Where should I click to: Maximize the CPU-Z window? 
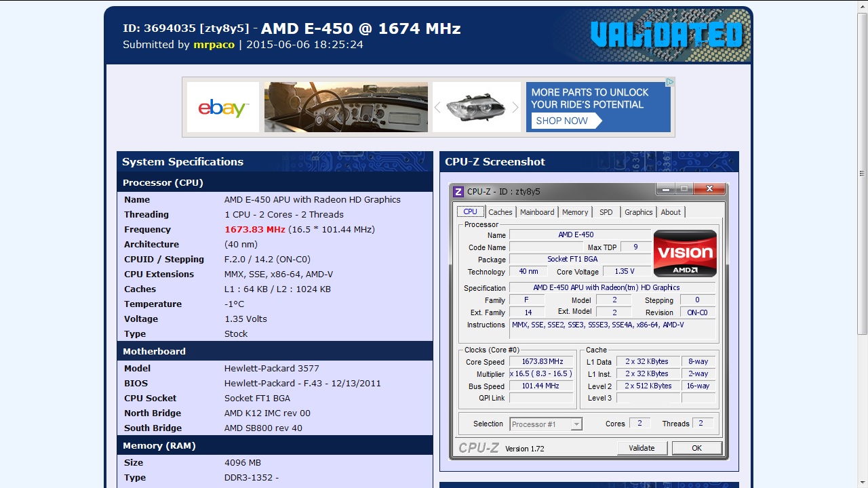pos(684,189)
